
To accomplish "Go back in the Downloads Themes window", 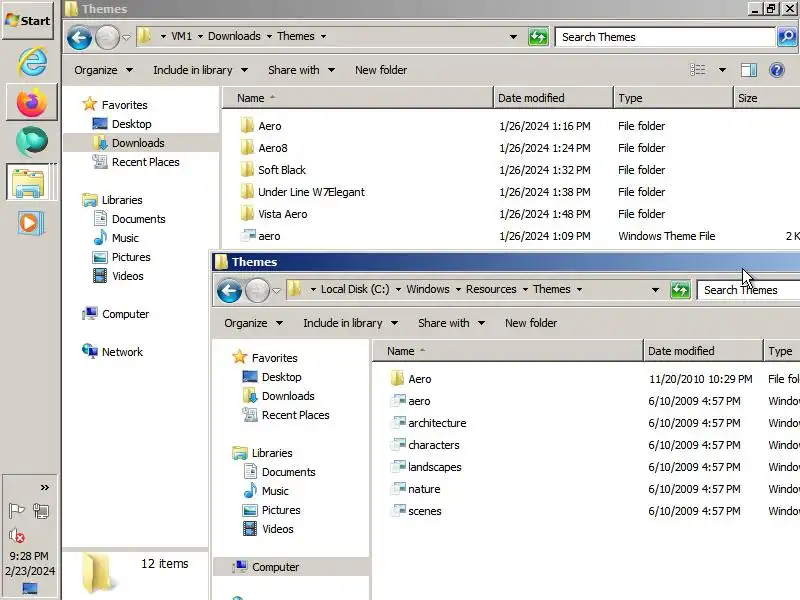I will coord(79,37).
